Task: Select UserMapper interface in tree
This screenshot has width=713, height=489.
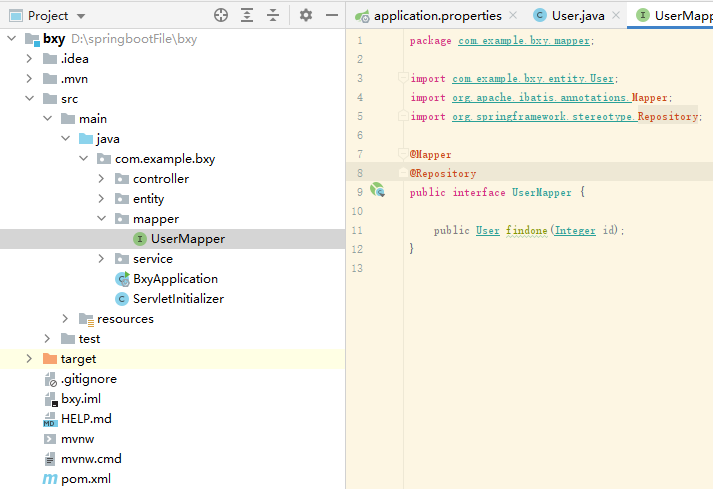Action: [x=188, y=239]
